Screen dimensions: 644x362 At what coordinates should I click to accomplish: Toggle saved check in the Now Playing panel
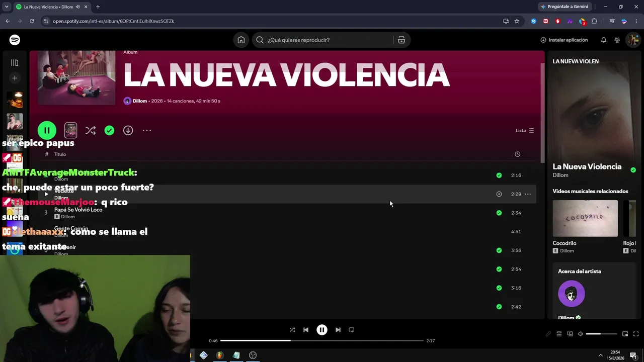pyautogui.click(x=633, y=170)
